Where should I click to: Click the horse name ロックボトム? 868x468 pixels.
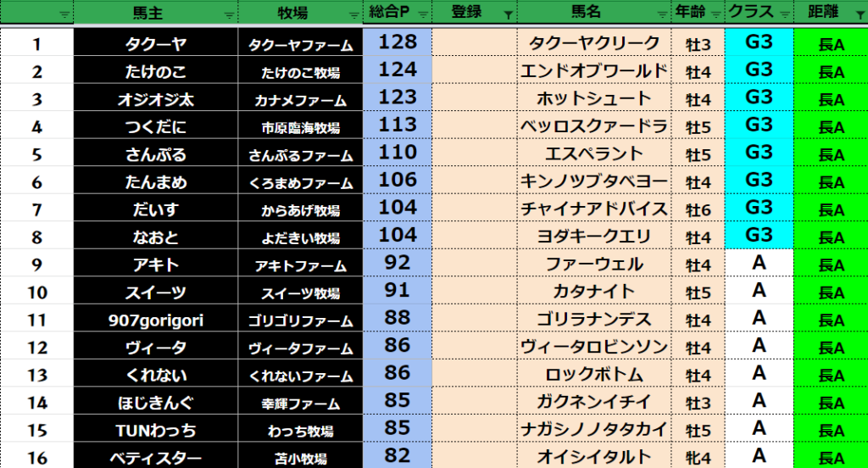tap(593, 375)
